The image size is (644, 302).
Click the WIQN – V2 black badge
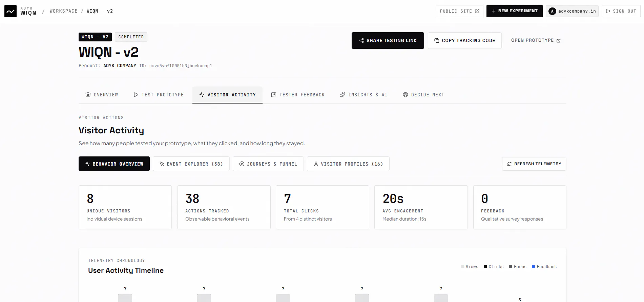[95, 37]
